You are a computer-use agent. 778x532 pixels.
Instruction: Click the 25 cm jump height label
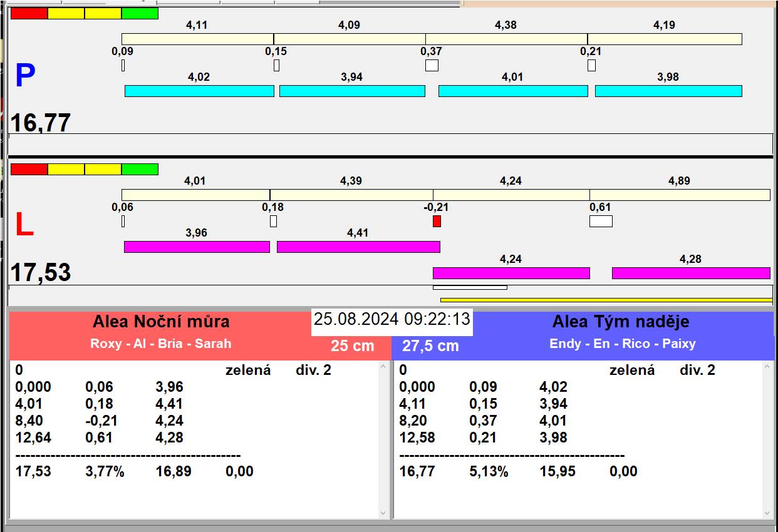[x=353, y=345]
